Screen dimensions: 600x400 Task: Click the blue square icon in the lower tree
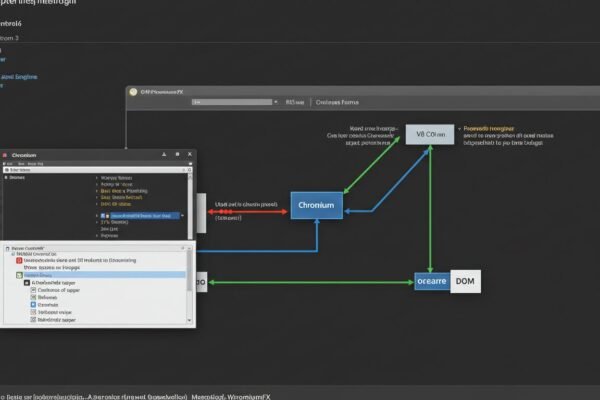point(33,305)
